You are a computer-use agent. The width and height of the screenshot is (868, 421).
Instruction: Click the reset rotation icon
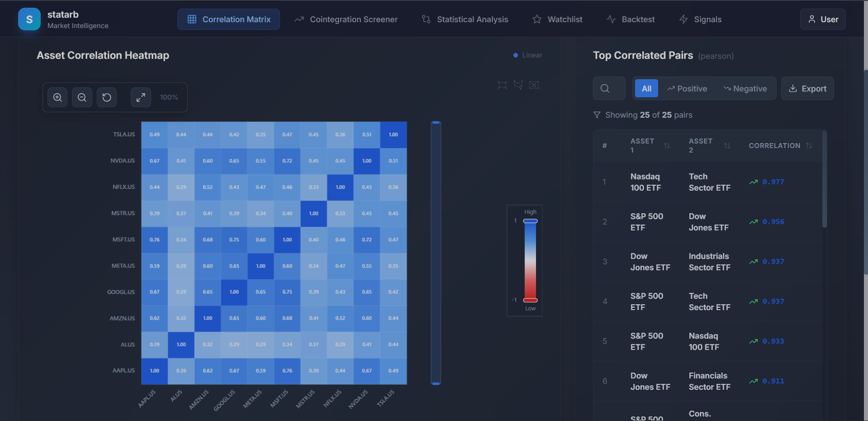(x=107, y=97)
